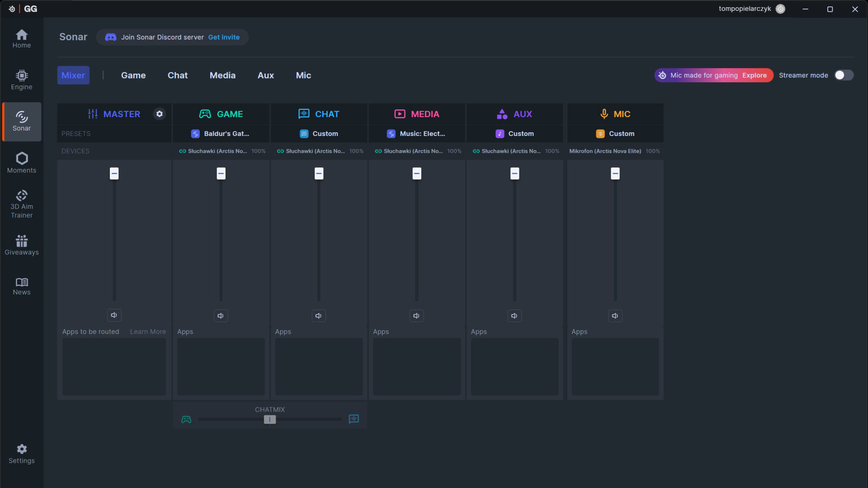This screenshot has height=488, width=868.
Task: Open Moments from the sidebar
Action: coord(21,163)
